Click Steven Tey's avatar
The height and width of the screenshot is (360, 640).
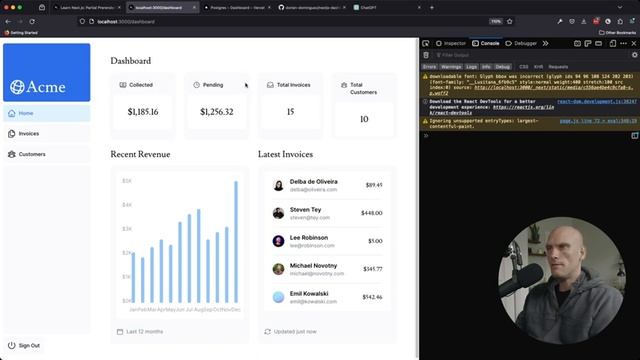pos(278,213)
